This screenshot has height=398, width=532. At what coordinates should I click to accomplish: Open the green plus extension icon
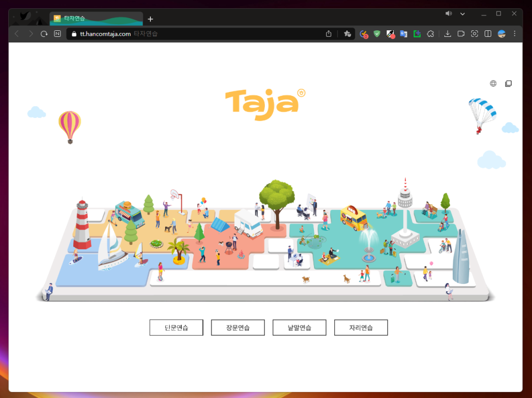(x=417, y=34)
